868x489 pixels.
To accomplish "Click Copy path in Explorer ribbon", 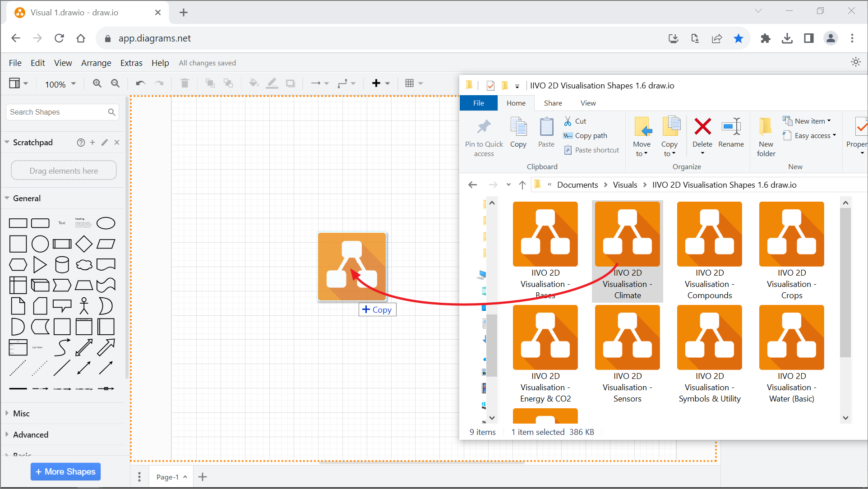I will 585,135.
